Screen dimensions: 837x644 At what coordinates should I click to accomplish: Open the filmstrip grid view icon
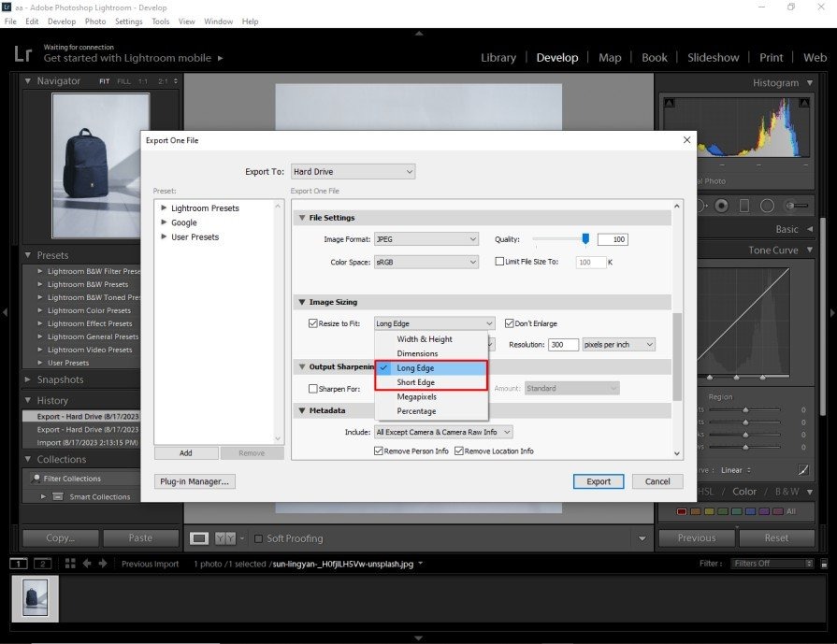coord(70,564)
